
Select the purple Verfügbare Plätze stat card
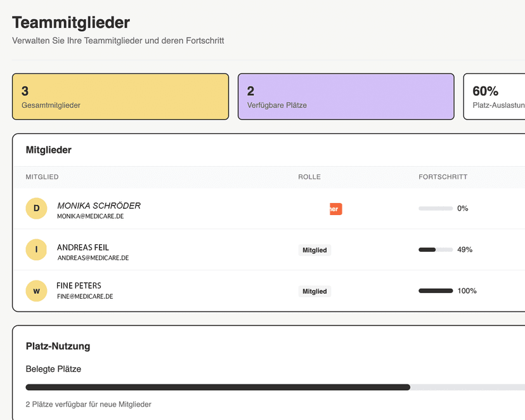(346, 96)
